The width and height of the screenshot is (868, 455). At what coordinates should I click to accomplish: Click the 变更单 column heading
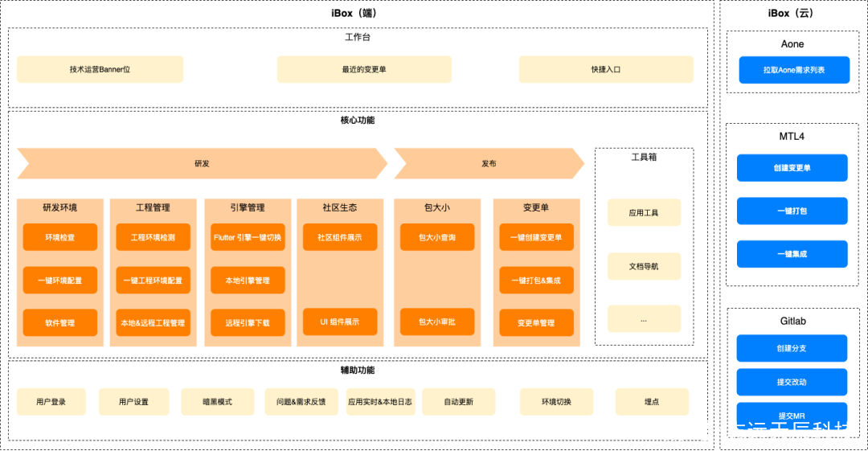(x=536, y=207)
